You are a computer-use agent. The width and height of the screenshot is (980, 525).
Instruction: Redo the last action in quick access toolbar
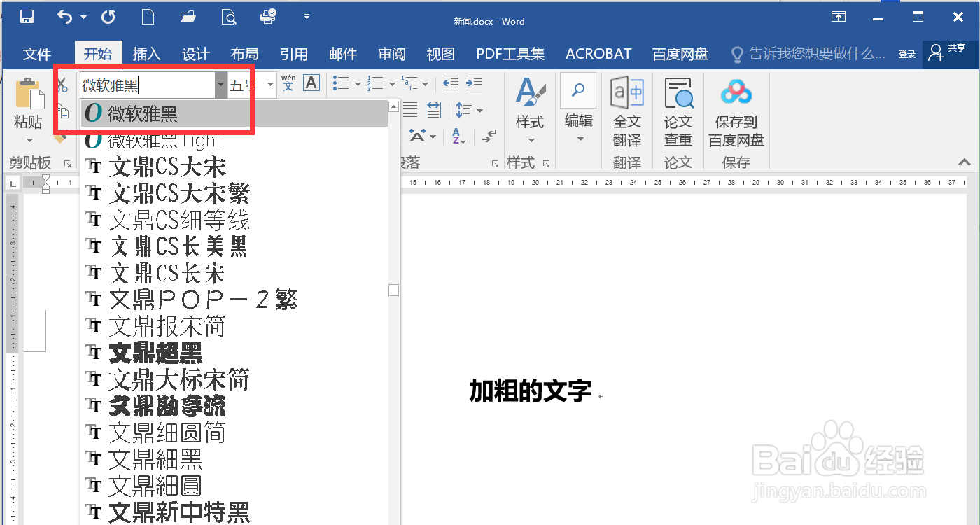pos(108,17)
